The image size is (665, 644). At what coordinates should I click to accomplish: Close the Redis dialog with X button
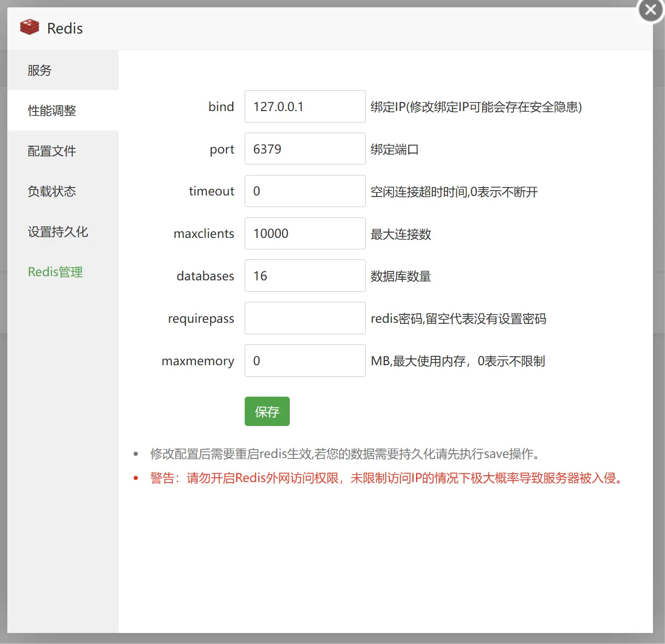click(x=650, y=9)
